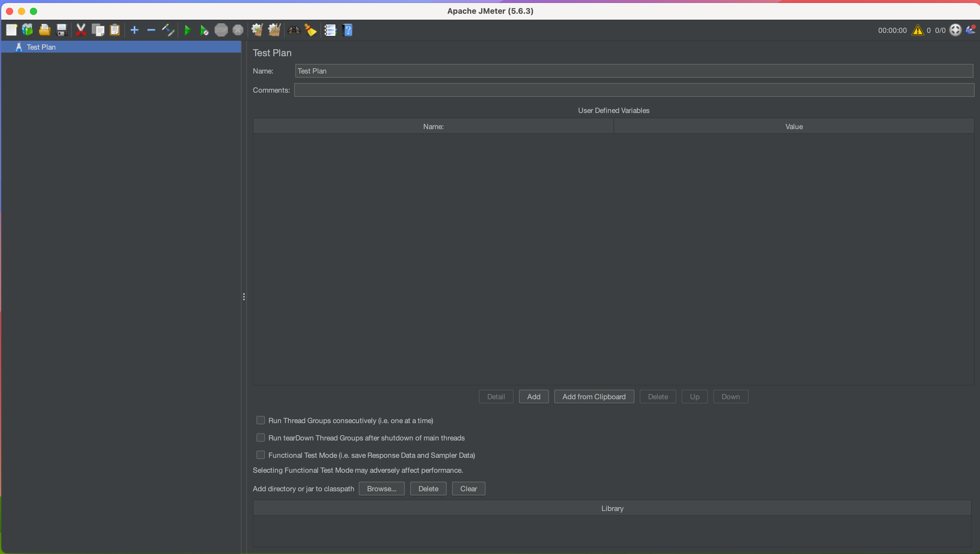
Task: Enable Run tearDown Thread Groups checkbox
Action: tap(261, 437)
